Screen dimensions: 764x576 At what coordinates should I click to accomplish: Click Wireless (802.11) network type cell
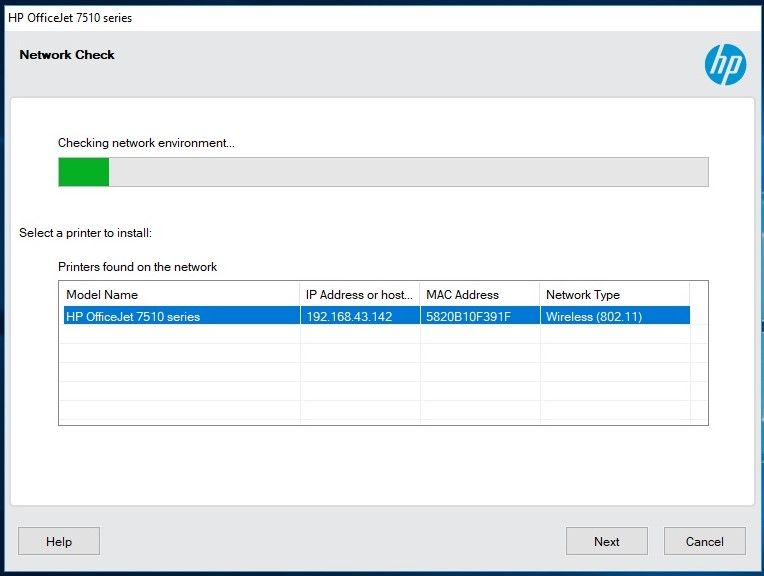(615, 316)
